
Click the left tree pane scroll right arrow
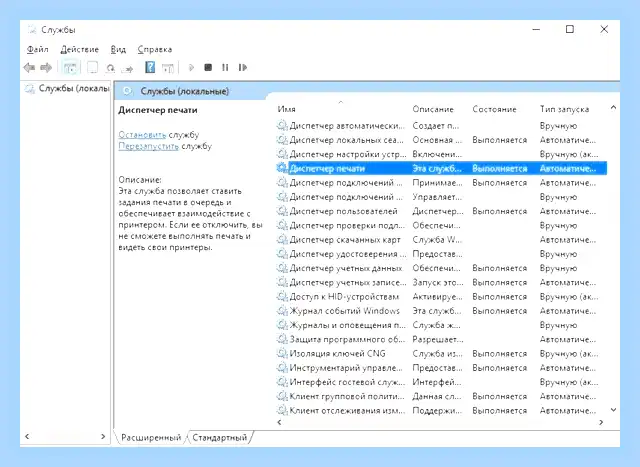103,436
